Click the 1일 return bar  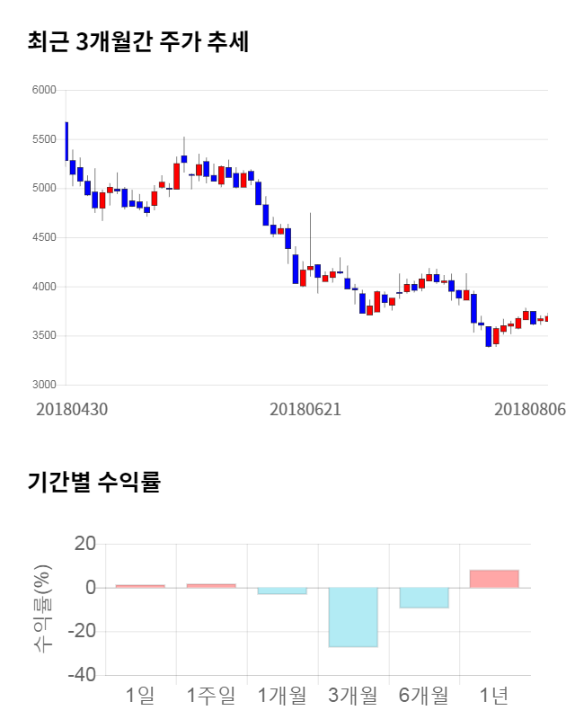(x=140, y=586)
